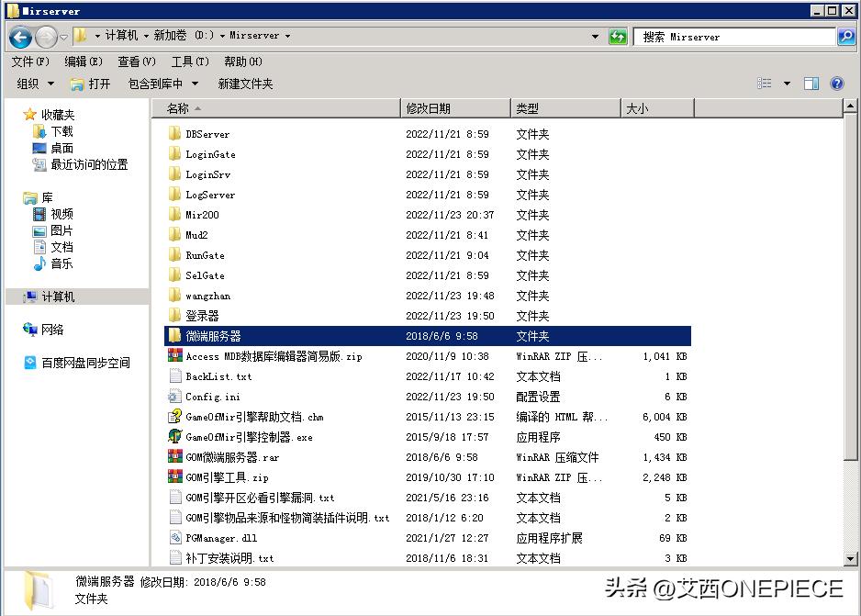861x616 pixels.
Task: Open the 工具 menu
Action: coord(188,62)
